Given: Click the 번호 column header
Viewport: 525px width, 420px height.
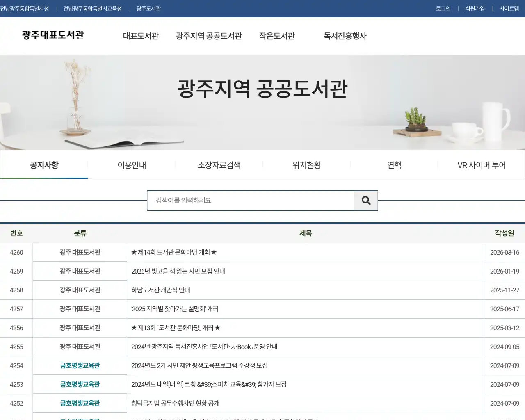Looking at the screenshot, I should (16, 233).
